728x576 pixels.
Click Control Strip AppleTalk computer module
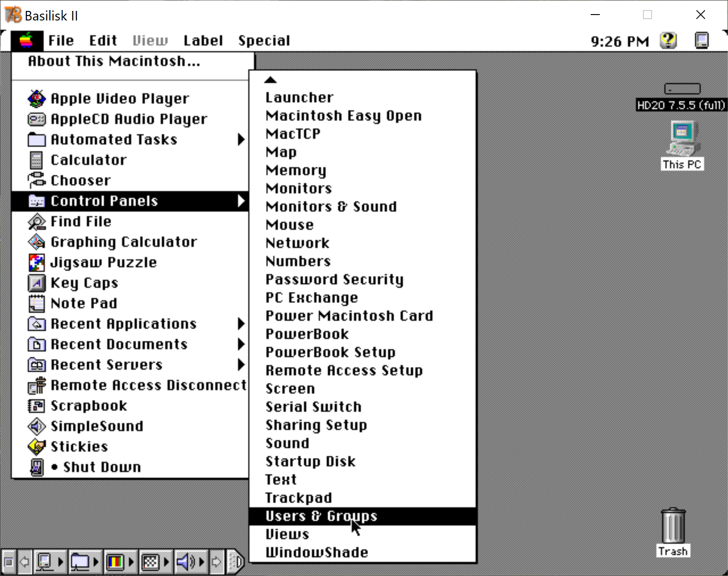(50, 562)
